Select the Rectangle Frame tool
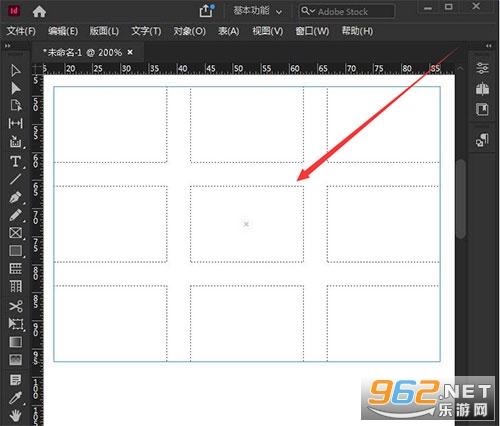 pos(15,233)
